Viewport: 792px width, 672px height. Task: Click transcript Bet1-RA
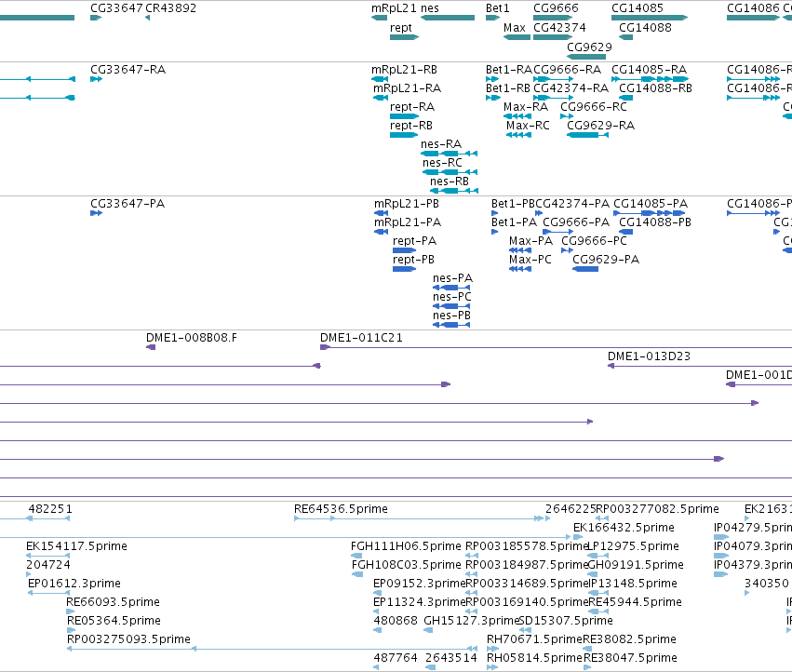pos(492,79)
